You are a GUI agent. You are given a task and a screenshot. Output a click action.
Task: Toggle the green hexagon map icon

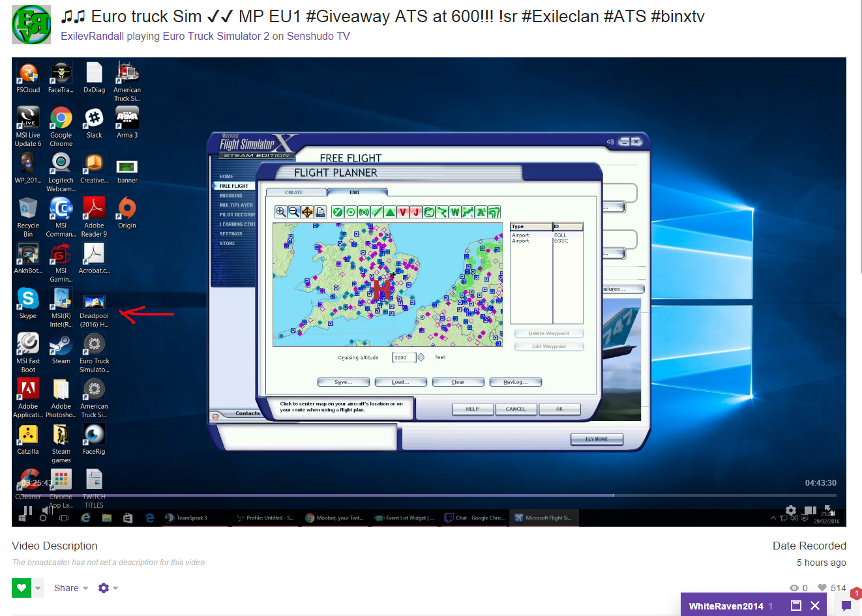[351, 212]
